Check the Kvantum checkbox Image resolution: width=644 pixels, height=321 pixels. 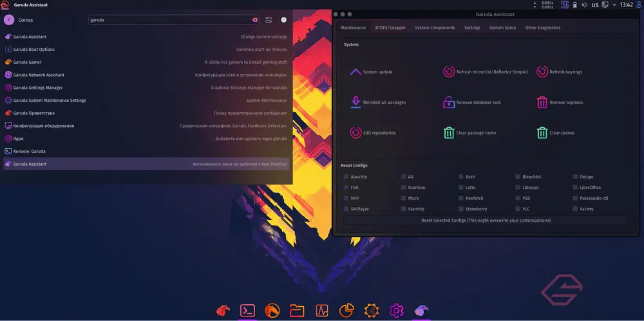pos(403,188)
